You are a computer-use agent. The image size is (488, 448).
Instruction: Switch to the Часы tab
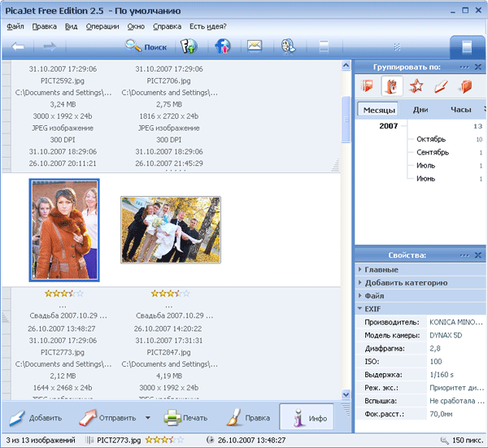[x=461, y=110]
